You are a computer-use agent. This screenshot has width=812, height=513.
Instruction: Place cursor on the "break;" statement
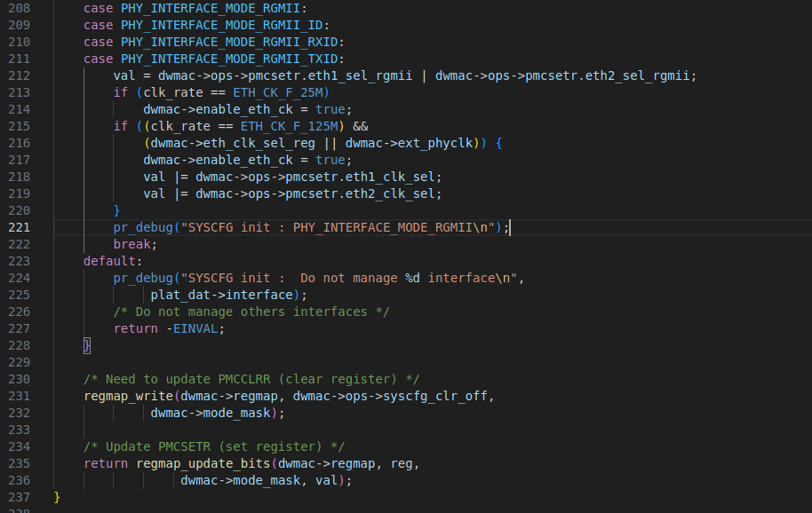point(134,244)
